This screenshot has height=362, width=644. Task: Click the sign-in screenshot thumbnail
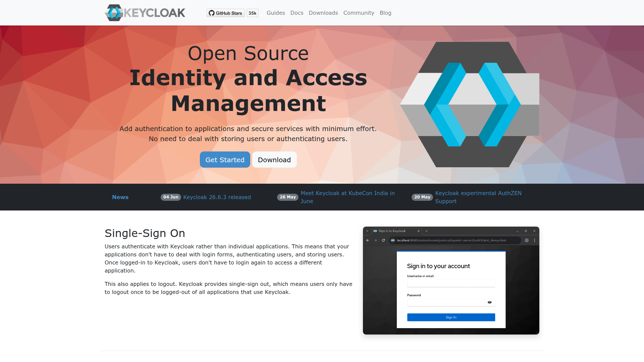click(x=451, y=281)
